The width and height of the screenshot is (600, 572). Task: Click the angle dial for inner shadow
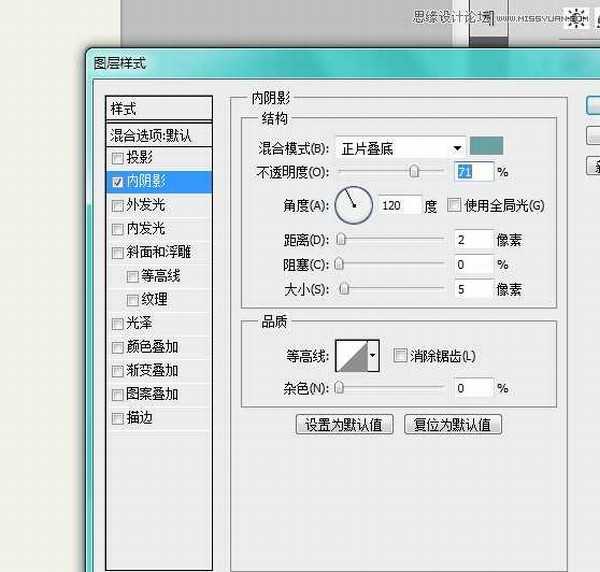click(353, 206)
